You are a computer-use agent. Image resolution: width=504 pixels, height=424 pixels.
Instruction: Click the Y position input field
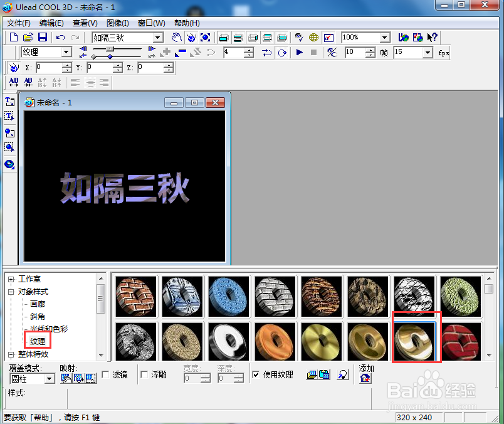tap(100, 68)
